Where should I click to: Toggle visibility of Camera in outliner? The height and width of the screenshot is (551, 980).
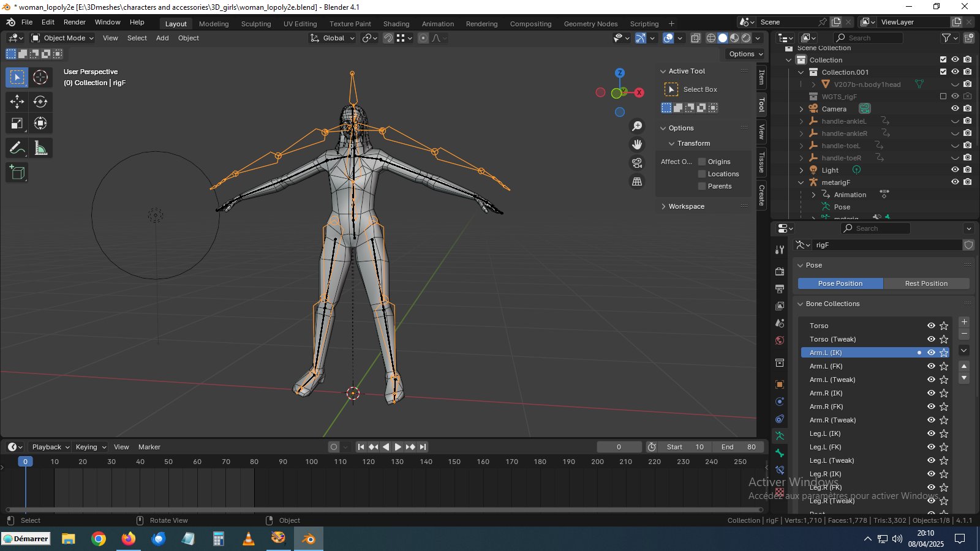955,109
